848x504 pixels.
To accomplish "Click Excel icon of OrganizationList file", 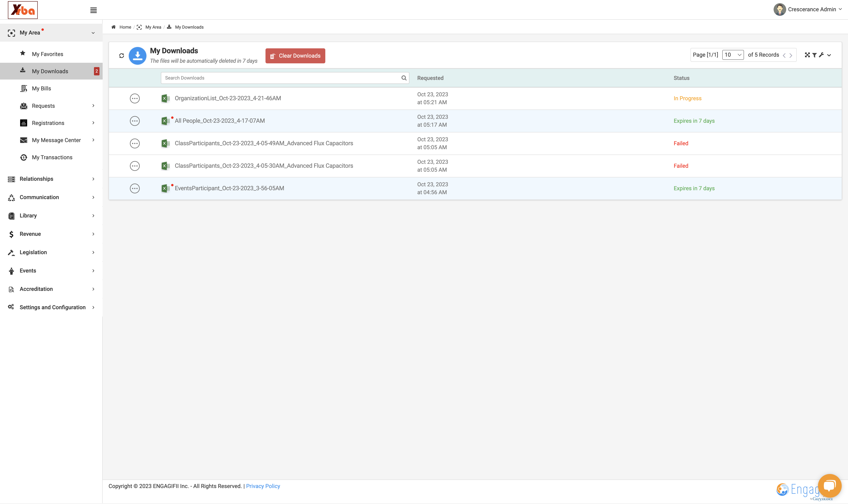I will [x=165, y=98].
